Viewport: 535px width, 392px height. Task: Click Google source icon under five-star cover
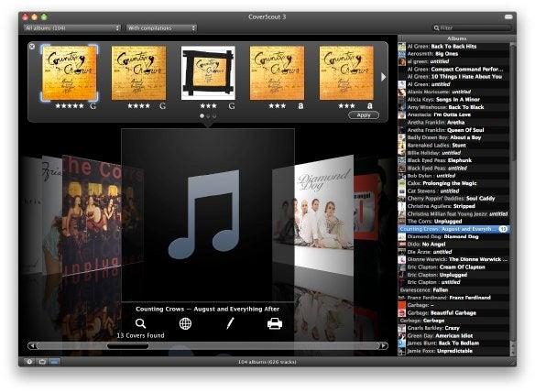point(93,106)
